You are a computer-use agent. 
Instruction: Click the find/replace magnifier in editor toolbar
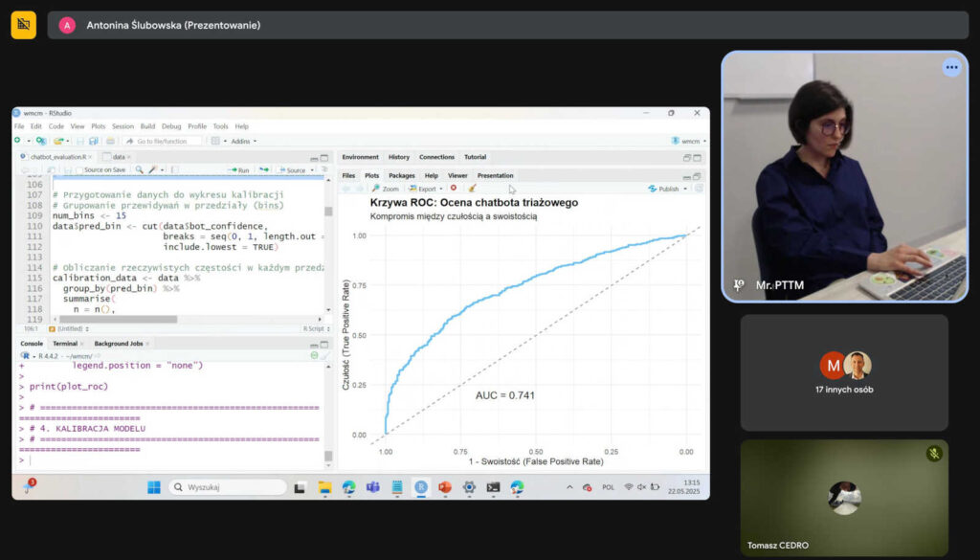coord(139,169)
